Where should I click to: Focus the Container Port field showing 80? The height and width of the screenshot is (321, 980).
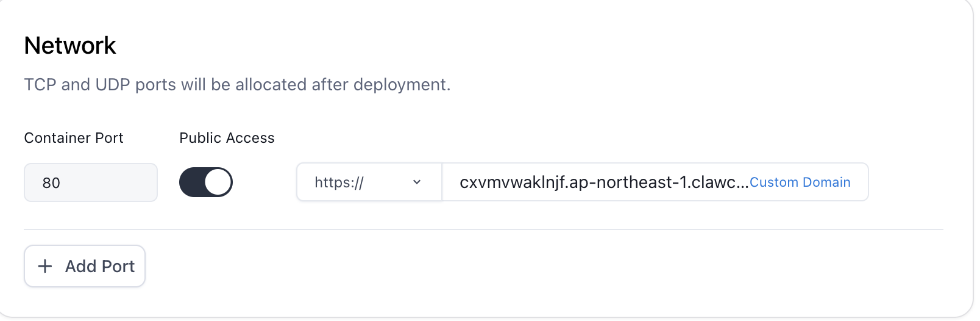point(91,182)
